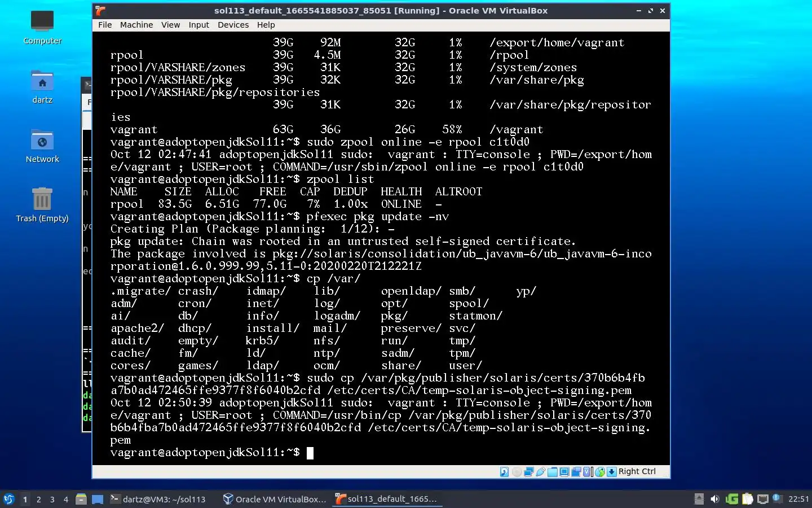Open the Network desktop icon
Screen dimensions: 812x508
[x=42, y=146]
